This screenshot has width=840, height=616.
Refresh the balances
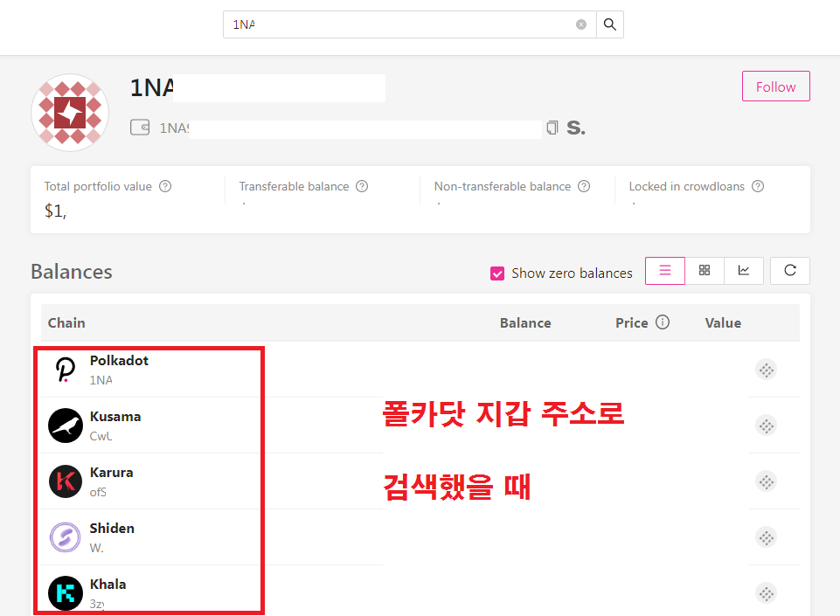click(x=790, y=271)
